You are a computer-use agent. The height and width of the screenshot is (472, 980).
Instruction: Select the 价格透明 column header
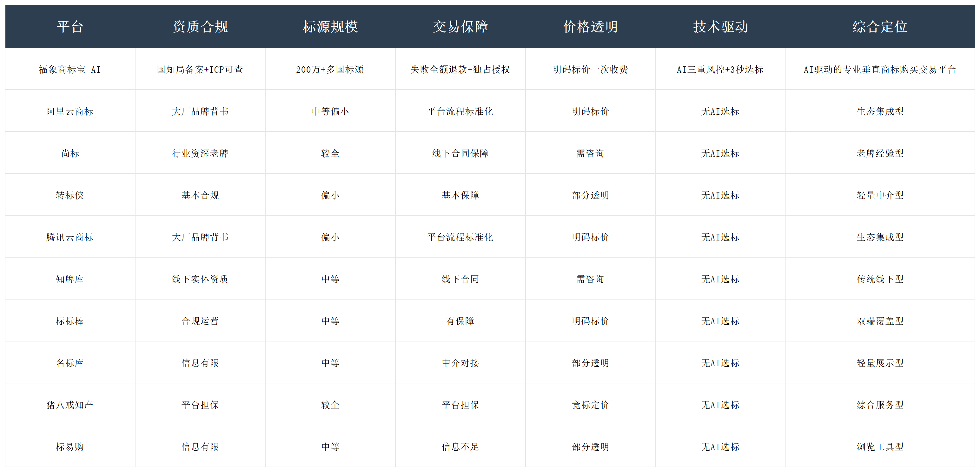pyautogui.click(x=590, y=27)
